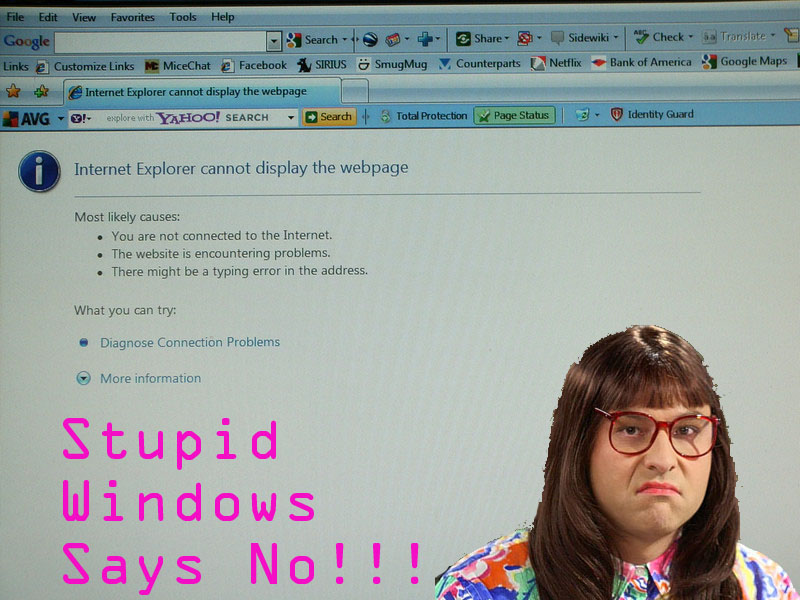The height and width of the screenshot is (600, 800).
Task: Click the Google logo on the toolbar
Action: (x=27, y=41)
